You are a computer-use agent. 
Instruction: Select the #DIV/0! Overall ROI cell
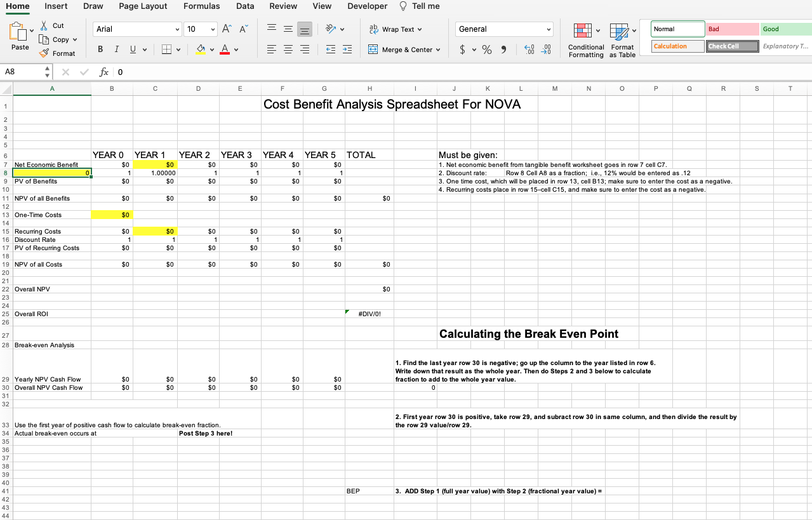point(369,314)
